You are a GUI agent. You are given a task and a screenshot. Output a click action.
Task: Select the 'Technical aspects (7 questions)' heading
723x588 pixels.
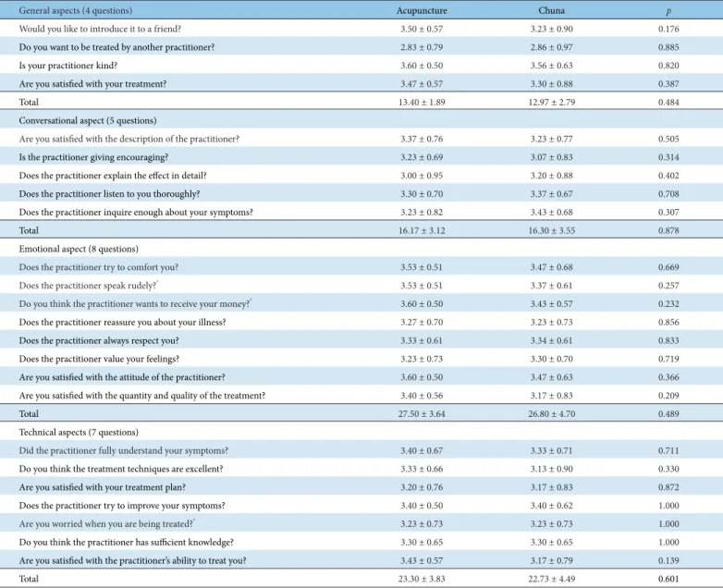pos(79,432)
